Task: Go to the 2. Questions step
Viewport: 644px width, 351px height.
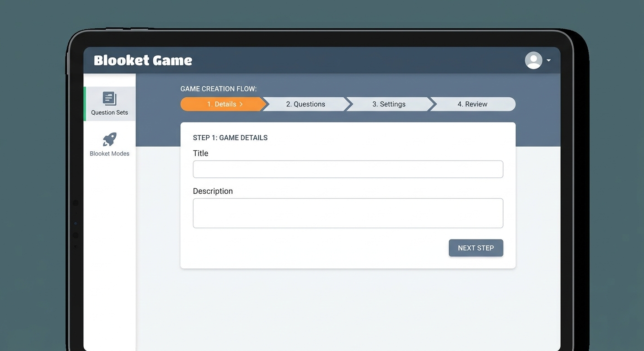Action: (306, 104)
